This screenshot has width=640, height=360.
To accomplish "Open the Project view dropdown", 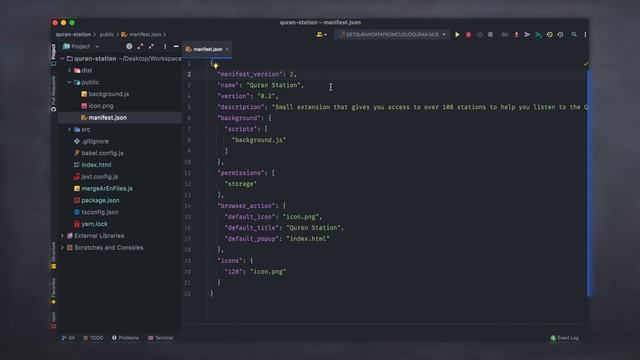I will click(81, 47).
